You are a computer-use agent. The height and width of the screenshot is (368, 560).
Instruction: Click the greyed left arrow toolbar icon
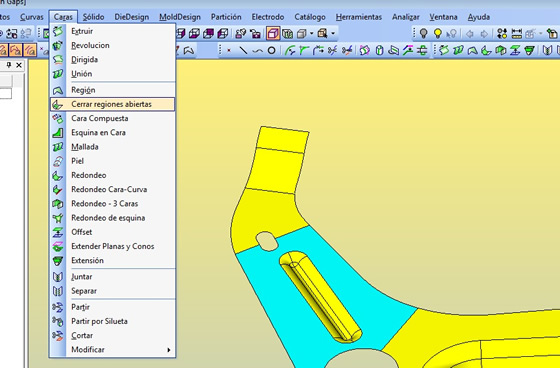point(470,34)
